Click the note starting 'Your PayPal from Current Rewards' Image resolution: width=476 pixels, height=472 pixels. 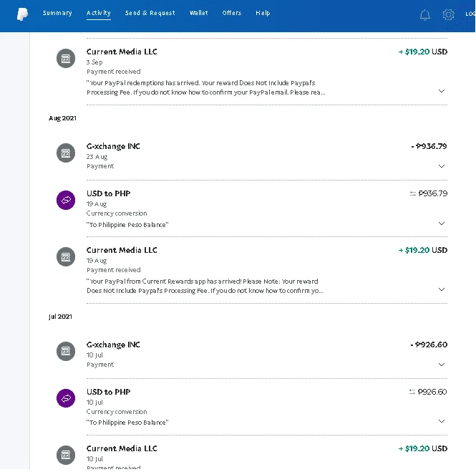pos(205,286)
